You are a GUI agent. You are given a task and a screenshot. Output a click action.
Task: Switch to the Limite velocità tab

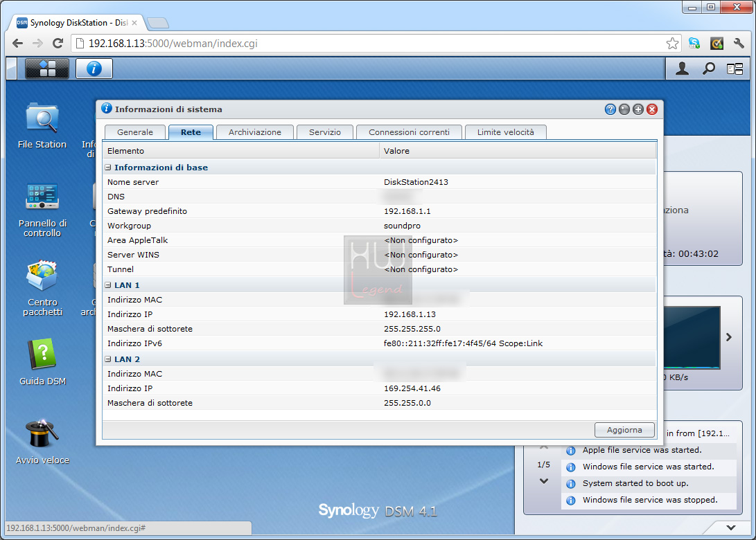pyautogui.click(x=506, y=132)
